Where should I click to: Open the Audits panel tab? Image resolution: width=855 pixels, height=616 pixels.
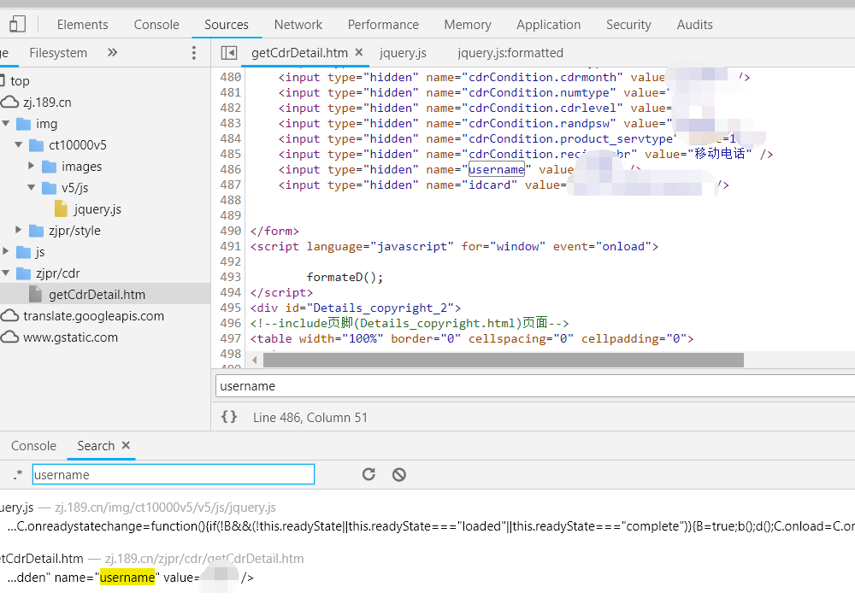point(694,25)
